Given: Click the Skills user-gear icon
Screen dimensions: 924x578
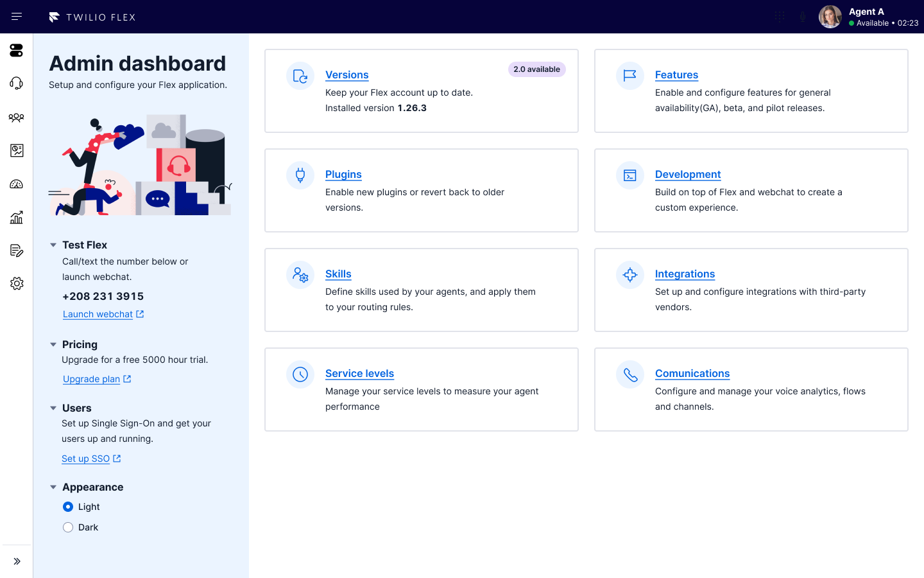Looking at the screenshot, I should [300, 275].
